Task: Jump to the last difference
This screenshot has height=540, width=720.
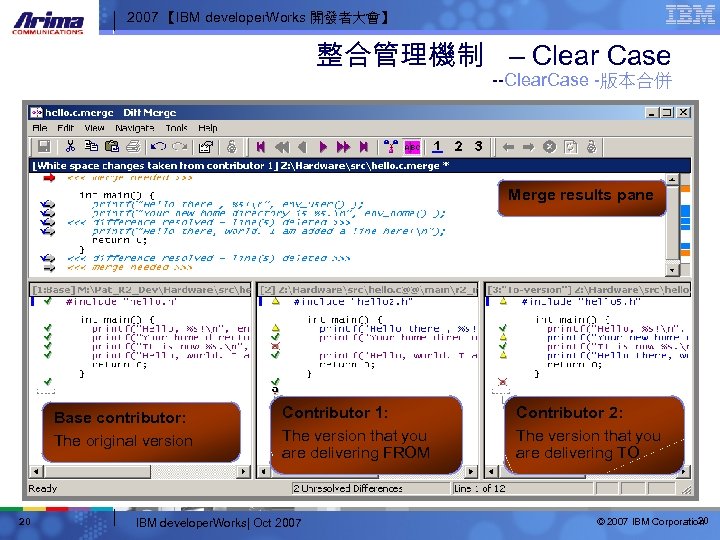Action: (x=364, y=147)
